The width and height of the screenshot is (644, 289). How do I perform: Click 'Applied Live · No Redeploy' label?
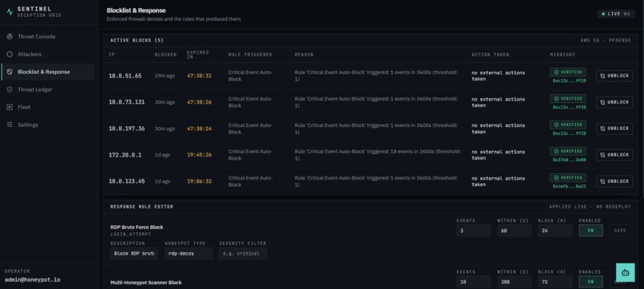590,207
